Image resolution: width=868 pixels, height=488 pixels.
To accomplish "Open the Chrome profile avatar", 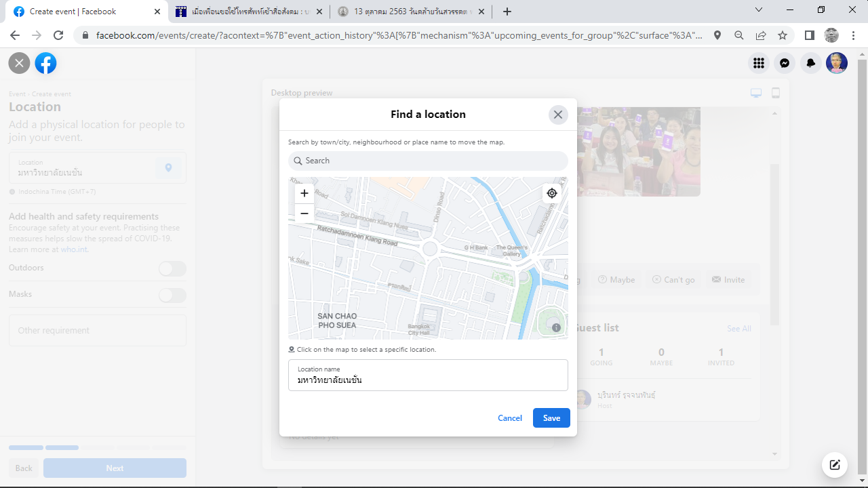I will (x=831, y=35).
